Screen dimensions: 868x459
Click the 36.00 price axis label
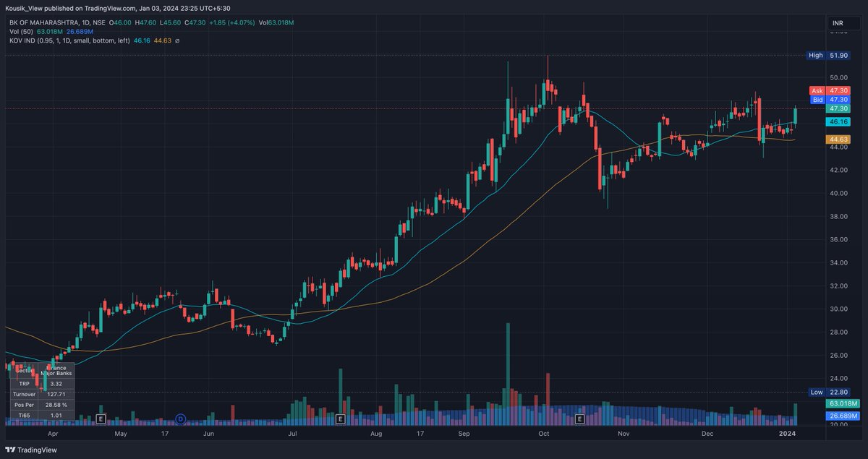click(x=839, y=239)
